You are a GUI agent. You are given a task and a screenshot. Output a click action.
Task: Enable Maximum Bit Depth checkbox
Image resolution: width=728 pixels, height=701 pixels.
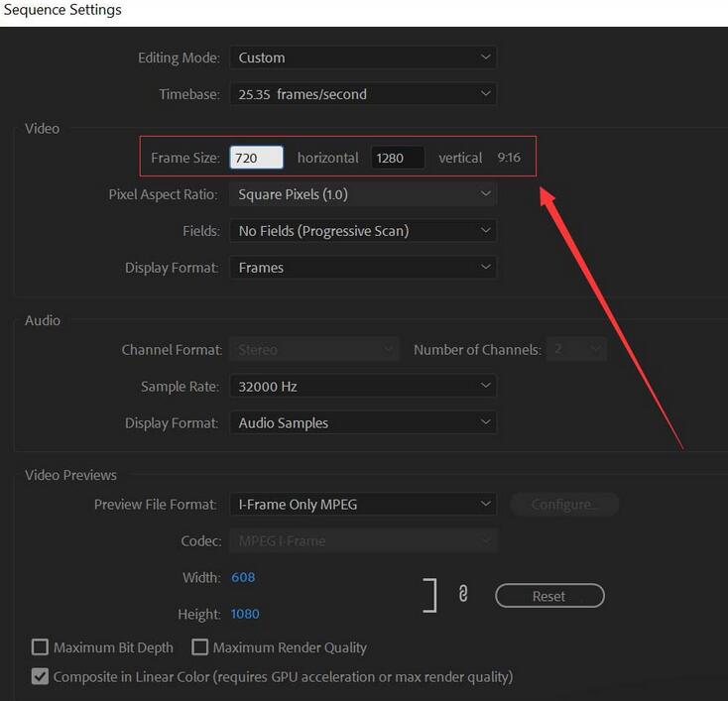[41, 647]
